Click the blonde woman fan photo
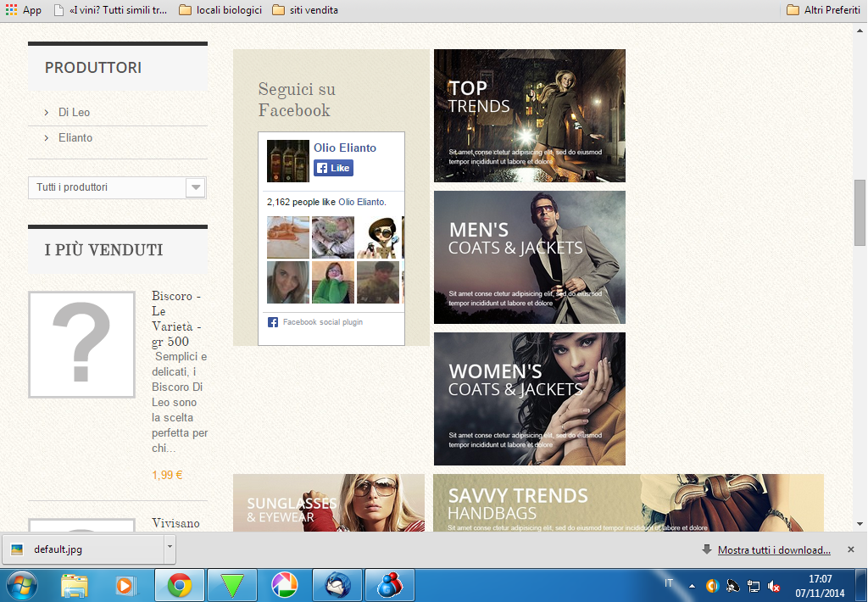This screenshot has height=602, width=868. pos(288,282)
